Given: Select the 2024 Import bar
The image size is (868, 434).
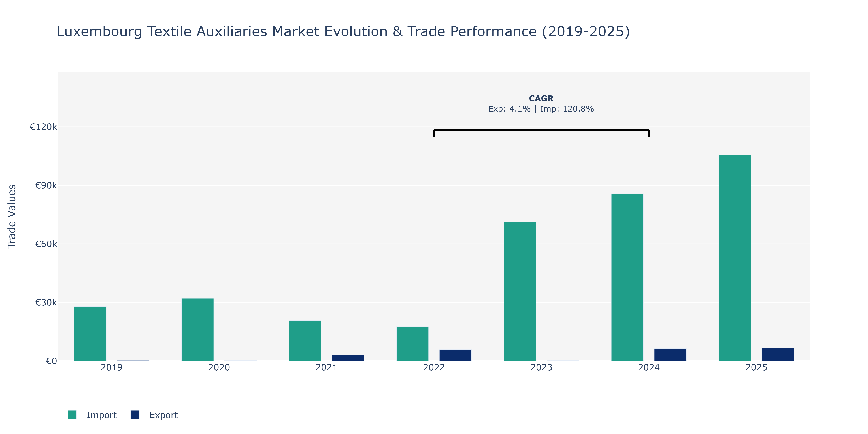Looking at the screenshot, I should pyautogui.click(x=627, y=277).
